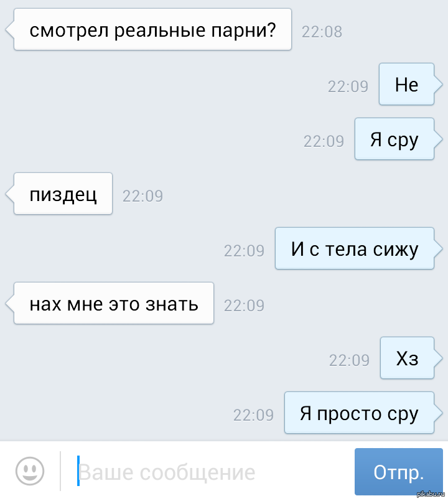
Task: Select the bubble Я просто сру
Action: coord(359,413)
